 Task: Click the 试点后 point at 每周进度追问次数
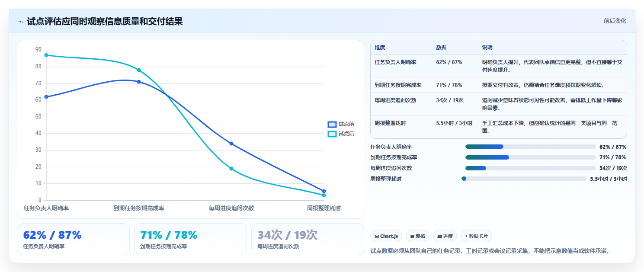point(231,169)
